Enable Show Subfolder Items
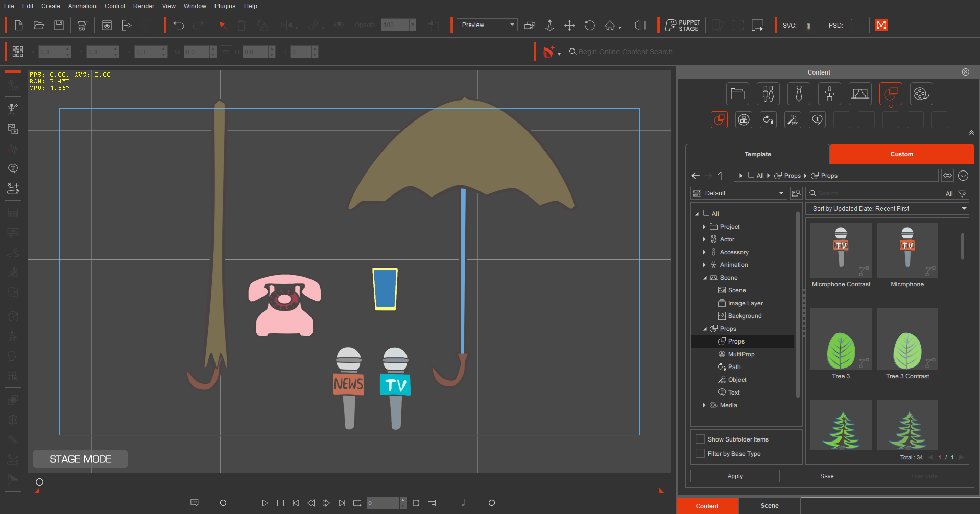The width and height of the screenshot is (980, 514). [700, 439]
